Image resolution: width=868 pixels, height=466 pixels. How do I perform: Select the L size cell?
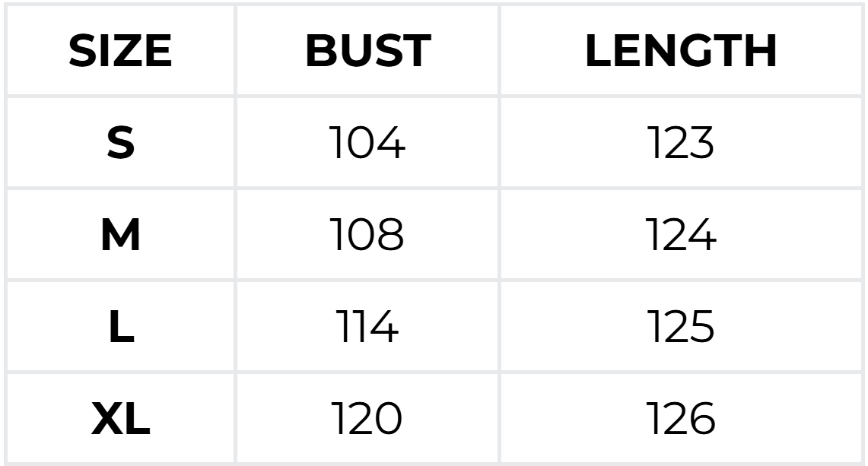pos(120,328)
